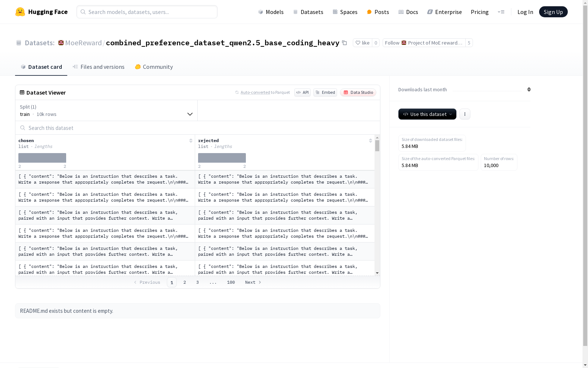Go to page 3 of the dataset
The width and height of the screenshot is (588, 368).
(x=197, y=282)
